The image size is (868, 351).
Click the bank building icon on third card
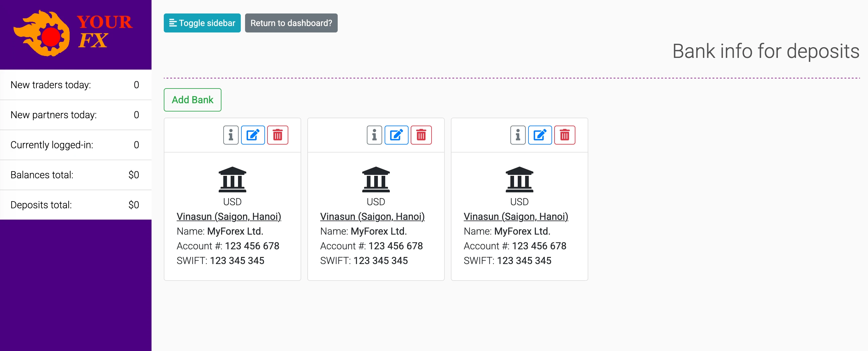(x=519, y=179)
